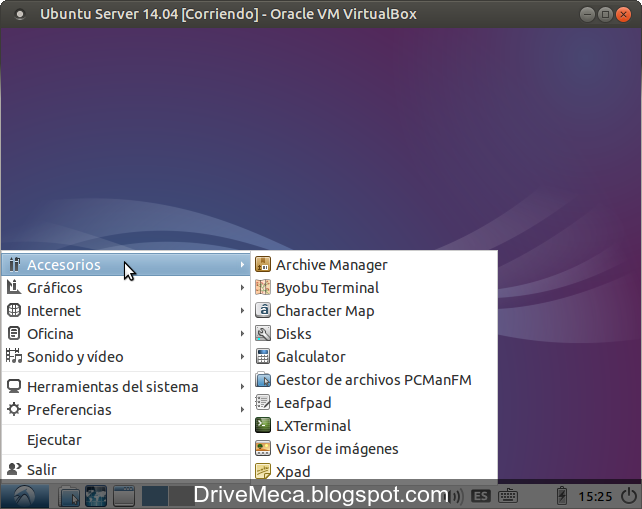Choose Ejecutar to run a command
Image resolution: width=642 pixels, height=509 pixels.
coord(126,440)
